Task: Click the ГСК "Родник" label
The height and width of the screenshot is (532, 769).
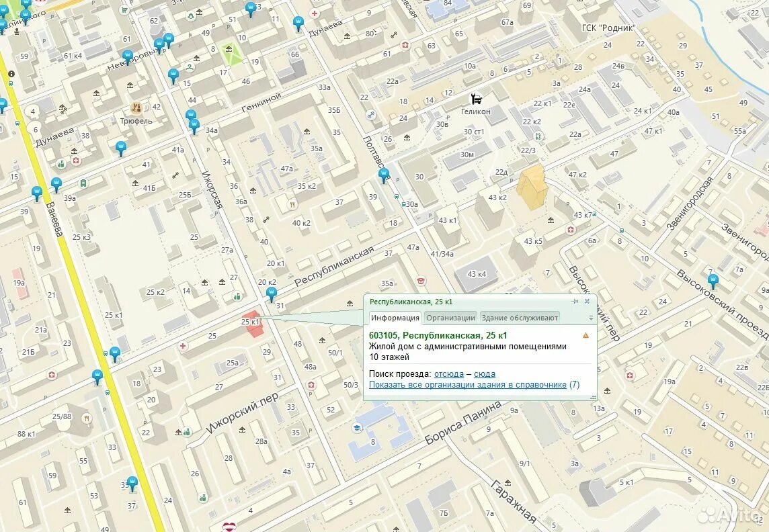Action: coord(608,28)
